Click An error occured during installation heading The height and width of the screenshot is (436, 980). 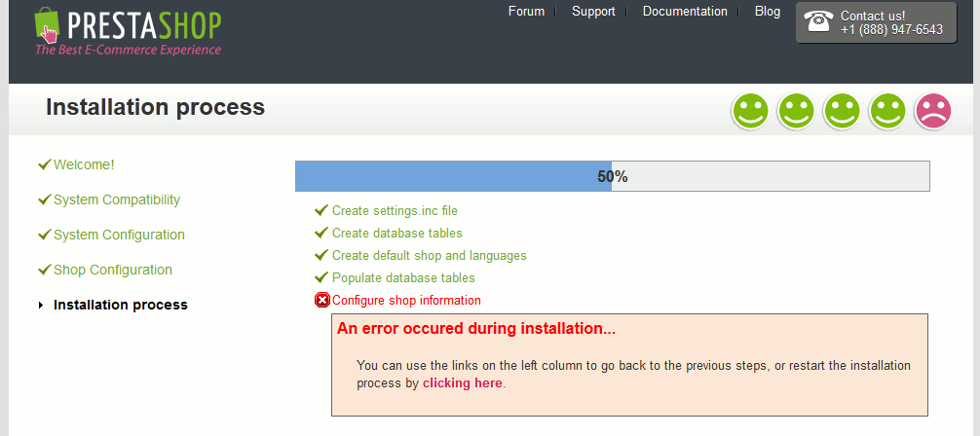[x=476, y=329]
